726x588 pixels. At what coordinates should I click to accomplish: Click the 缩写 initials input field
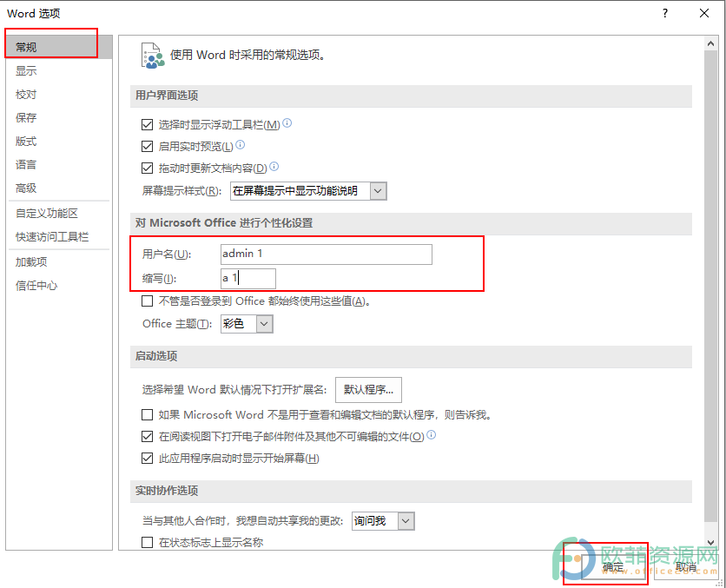[x=248, y=278]
